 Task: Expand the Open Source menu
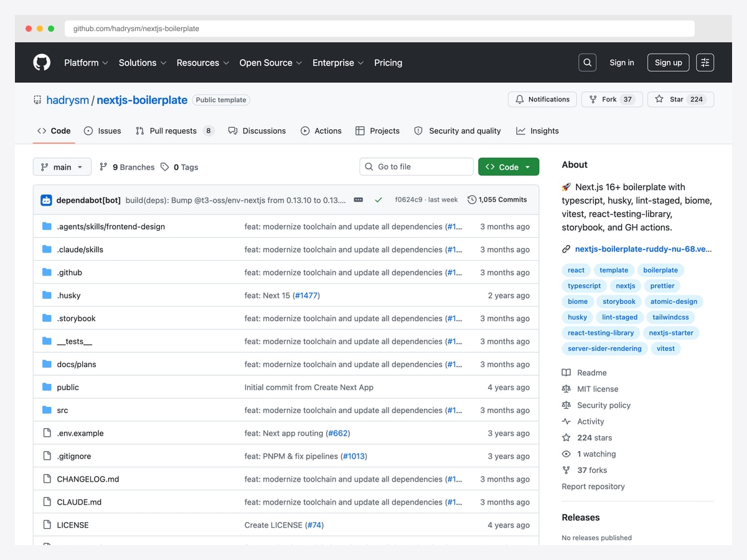click(x=271, y=63)
